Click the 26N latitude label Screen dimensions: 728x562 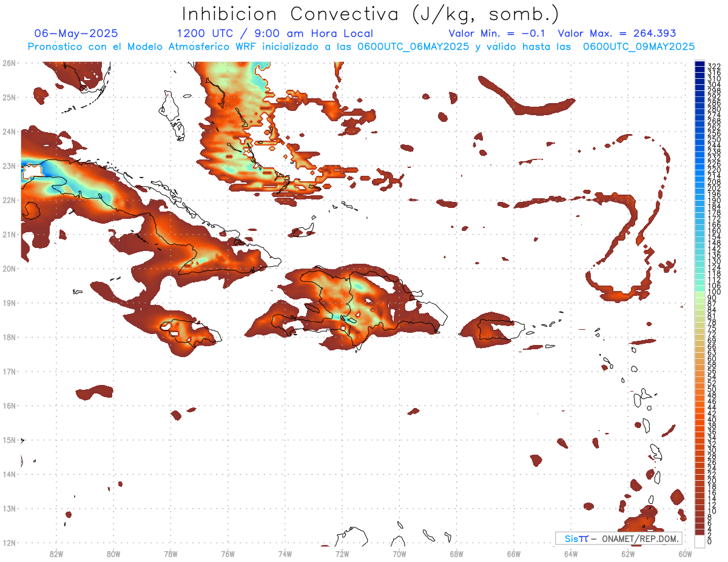(x=9, y=63)
